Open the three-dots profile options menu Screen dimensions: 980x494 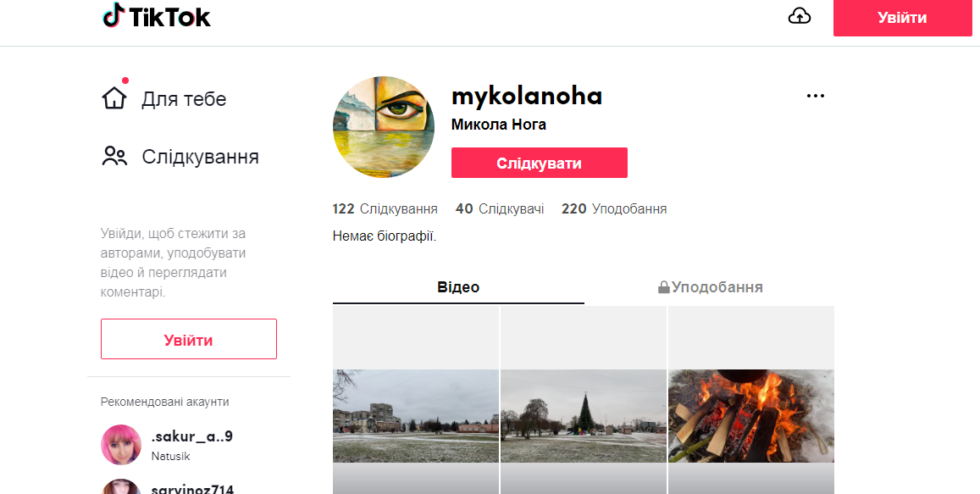815,96
